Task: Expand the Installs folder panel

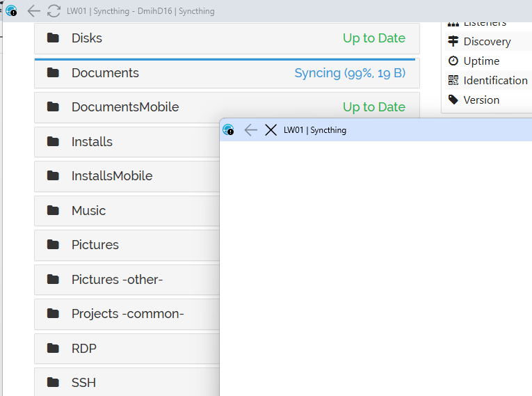Action: point(92,142)
